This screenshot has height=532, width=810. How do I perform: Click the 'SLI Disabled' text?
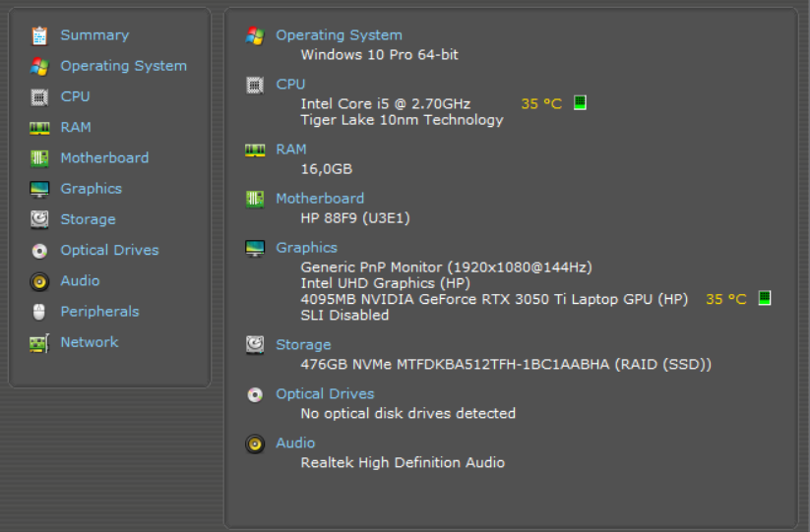pos(344,316)
